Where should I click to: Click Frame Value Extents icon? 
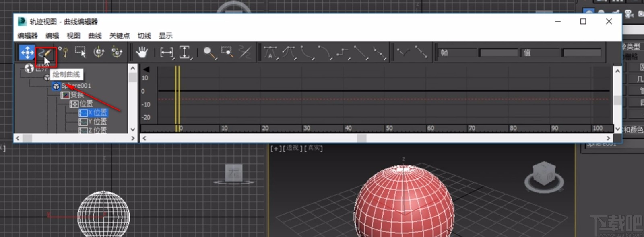point(185,53)
